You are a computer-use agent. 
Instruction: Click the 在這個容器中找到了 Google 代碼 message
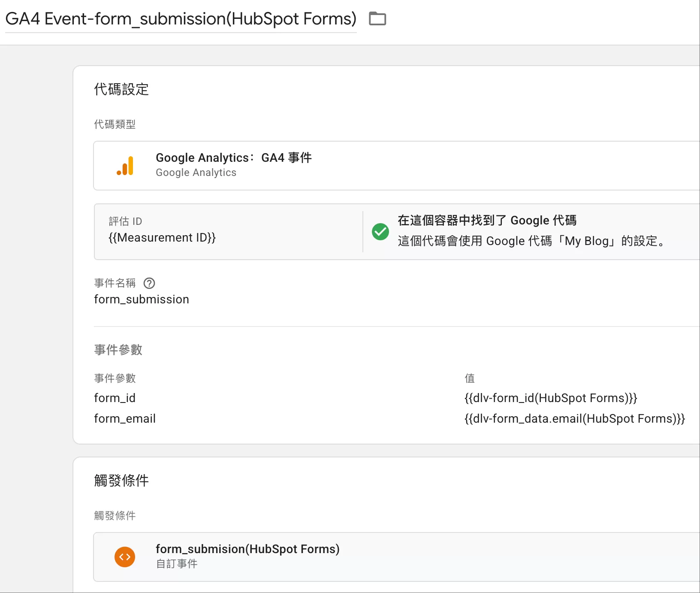pos(487,221)
